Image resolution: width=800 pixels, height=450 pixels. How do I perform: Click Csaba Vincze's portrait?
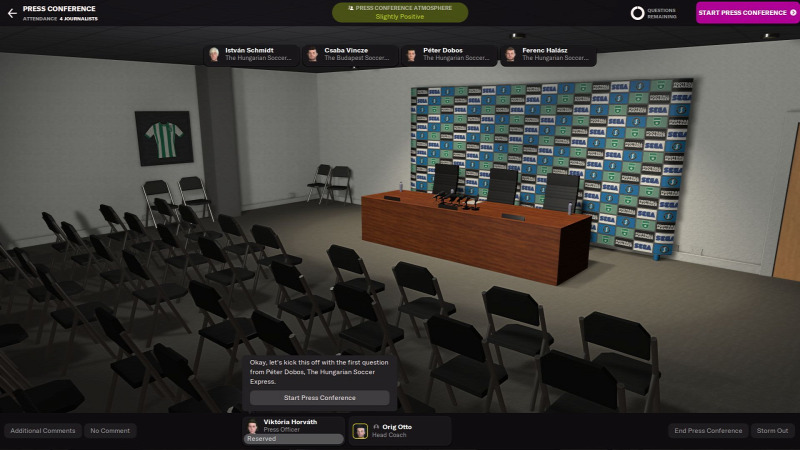313,54
